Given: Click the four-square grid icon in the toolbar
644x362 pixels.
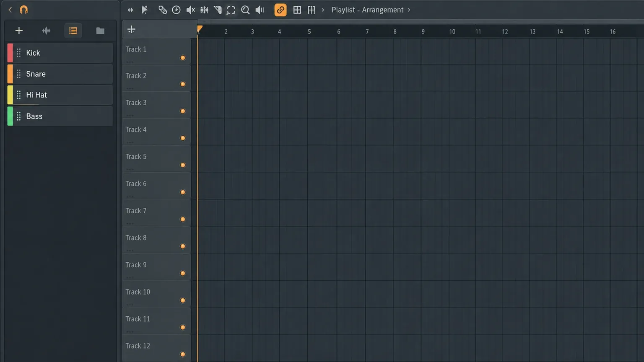Looking at the screenshot, I should [297, 10].
